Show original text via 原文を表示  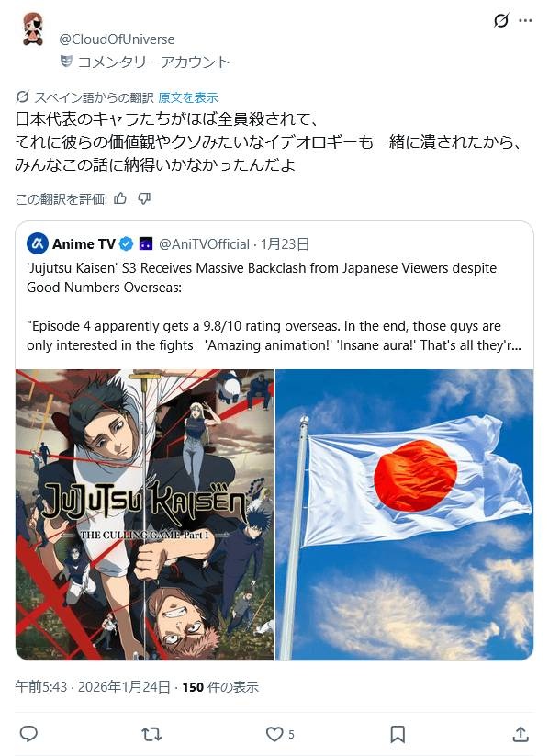point(188,97)
